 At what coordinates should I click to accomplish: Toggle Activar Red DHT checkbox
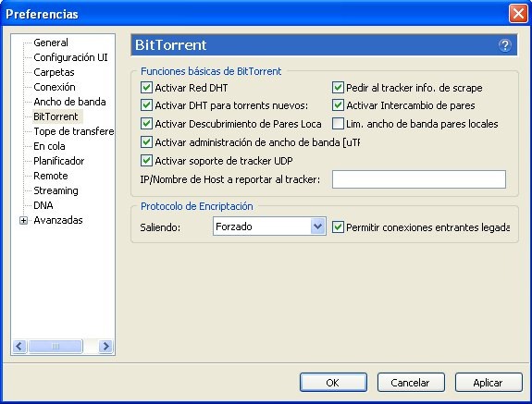pyautogui.click(x=146, y=88)
